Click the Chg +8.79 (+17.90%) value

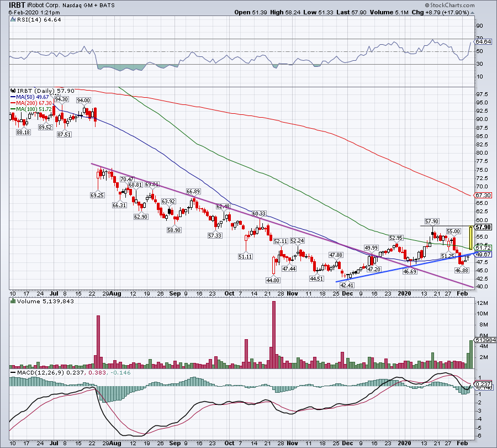point(440,12)
